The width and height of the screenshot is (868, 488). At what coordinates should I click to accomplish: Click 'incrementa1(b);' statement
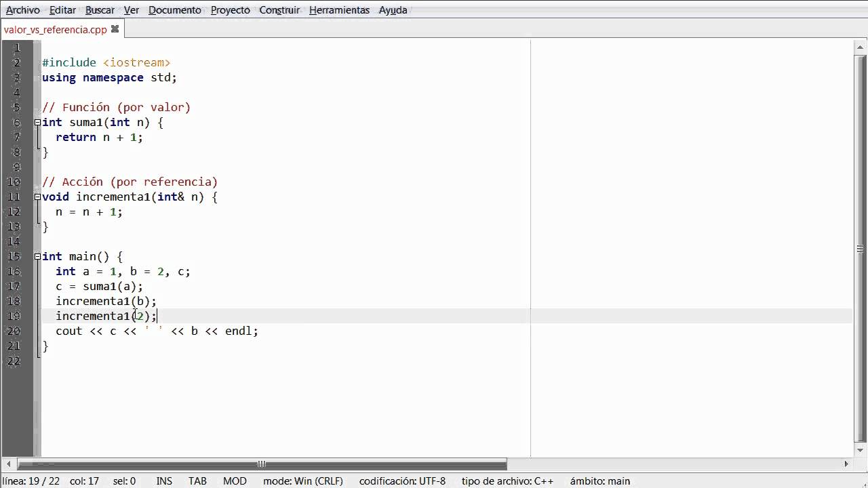tap(106, 301)
